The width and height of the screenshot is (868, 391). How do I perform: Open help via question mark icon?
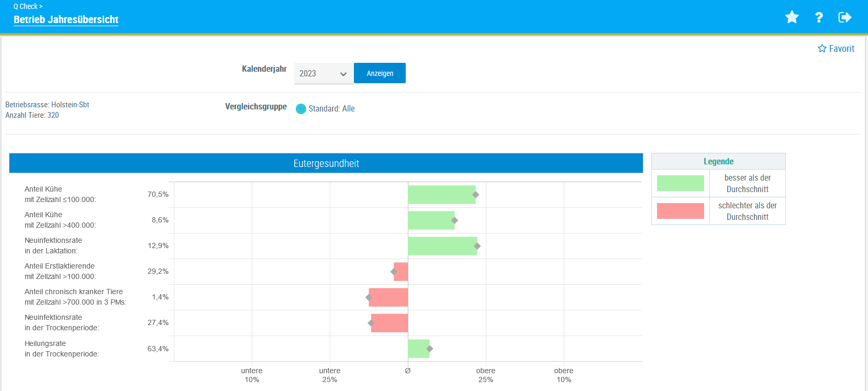point(819,17)
